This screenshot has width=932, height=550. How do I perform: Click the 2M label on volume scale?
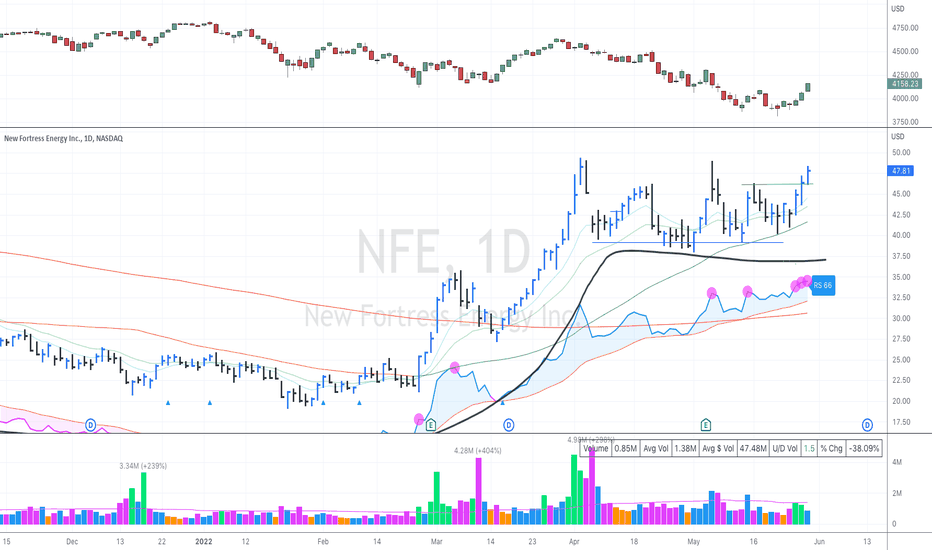pos(898,493)
